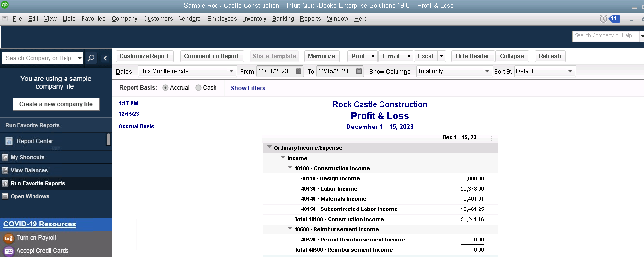Click the Show Filters link

point(248,88)
